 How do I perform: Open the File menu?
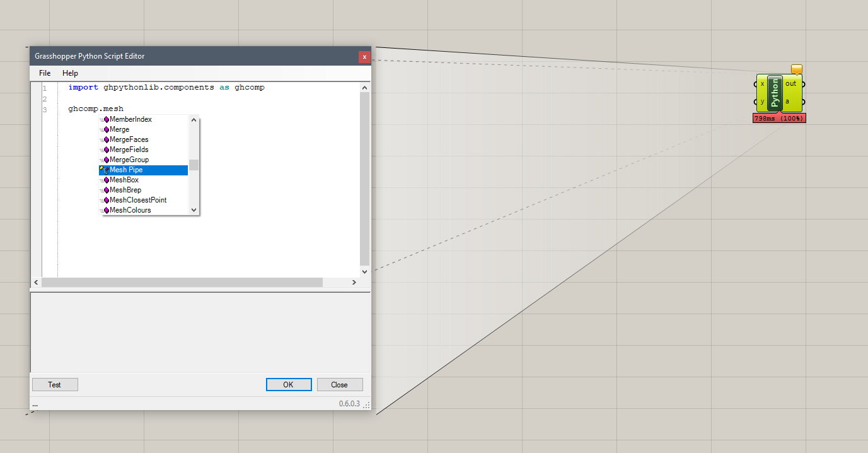(x=44, y=73)
